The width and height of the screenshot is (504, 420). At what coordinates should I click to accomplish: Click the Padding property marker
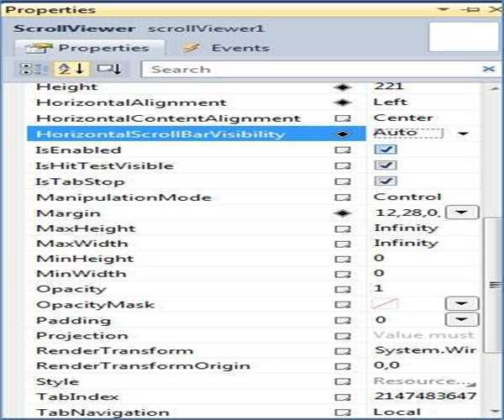click(343, 320)
